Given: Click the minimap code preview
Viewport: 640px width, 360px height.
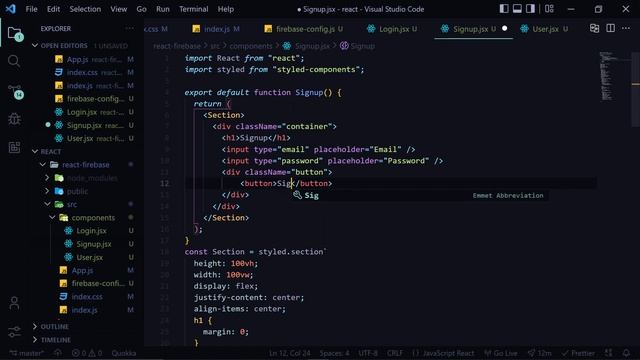Looking at the screenshot, I should (x=607, y=76).
